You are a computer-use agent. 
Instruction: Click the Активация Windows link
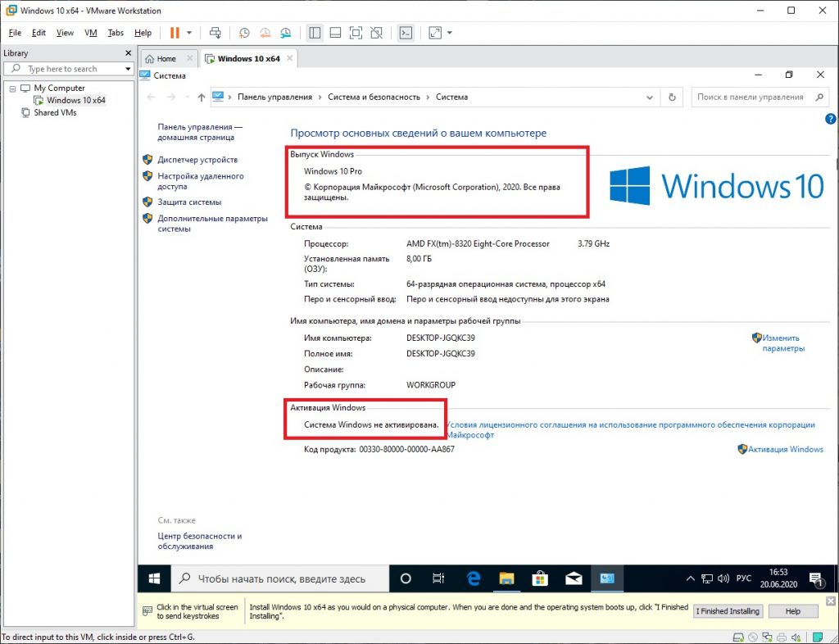[786, 449]
